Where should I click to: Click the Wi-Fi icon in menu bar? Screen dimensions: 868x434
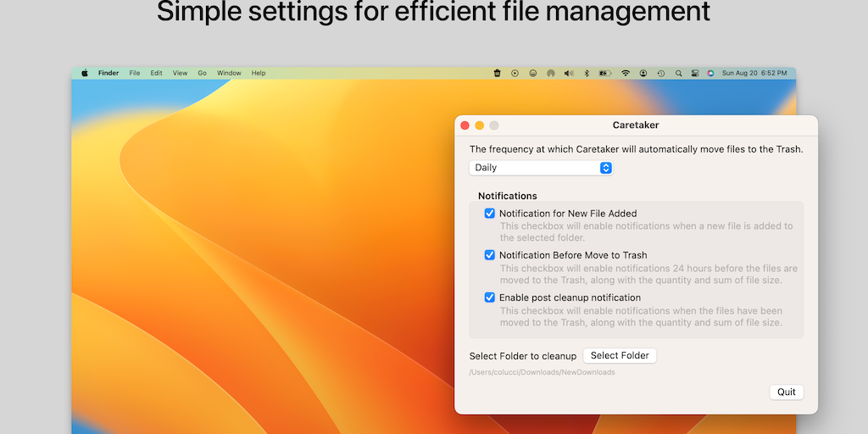626,74
